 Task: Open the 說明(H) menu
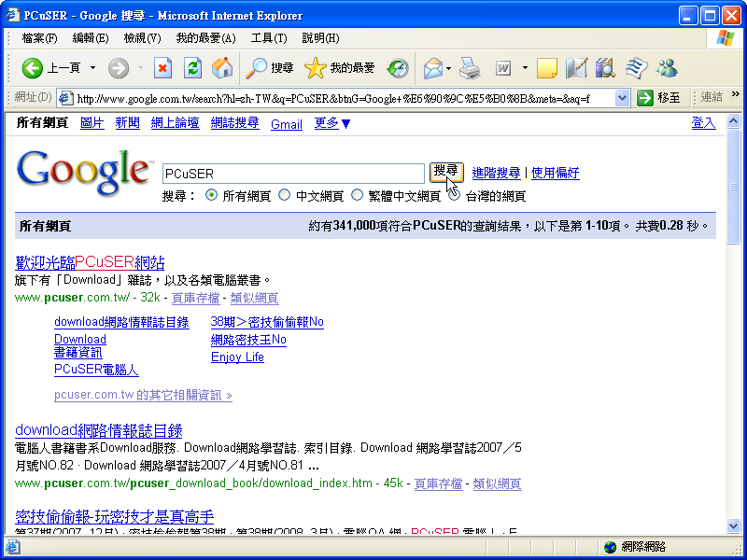(320, 38)
